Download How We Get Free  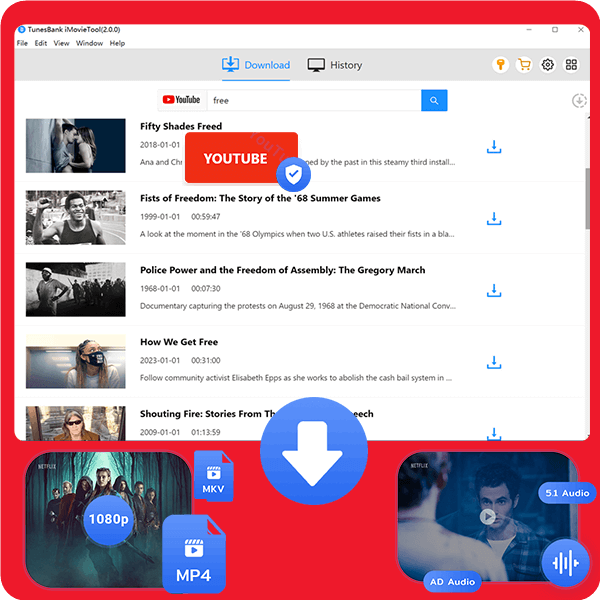[x=494, y=362]
